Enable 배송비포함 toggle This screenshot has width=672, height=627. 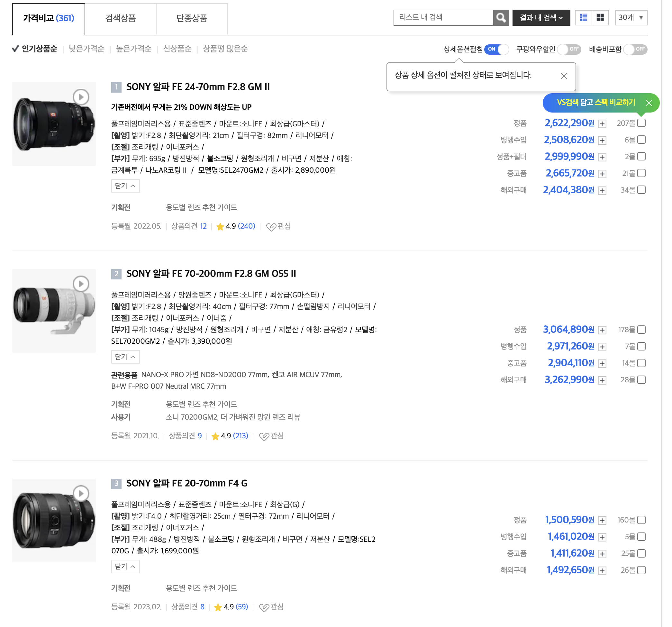(635, 49)
